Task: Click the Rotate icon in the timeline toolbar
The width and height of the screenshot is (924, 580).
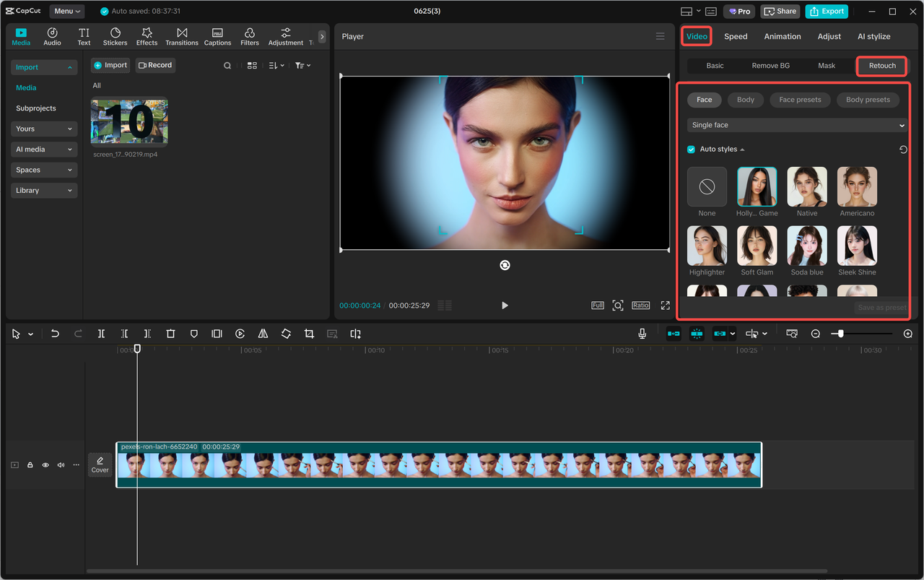Action: 286,333
